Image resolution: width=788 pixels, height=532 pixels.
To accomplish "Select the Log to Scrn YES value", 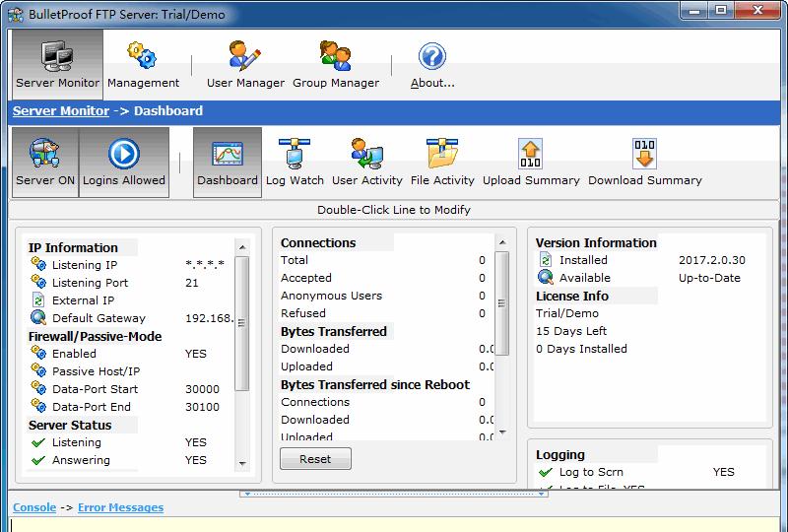I will (723, 472).
